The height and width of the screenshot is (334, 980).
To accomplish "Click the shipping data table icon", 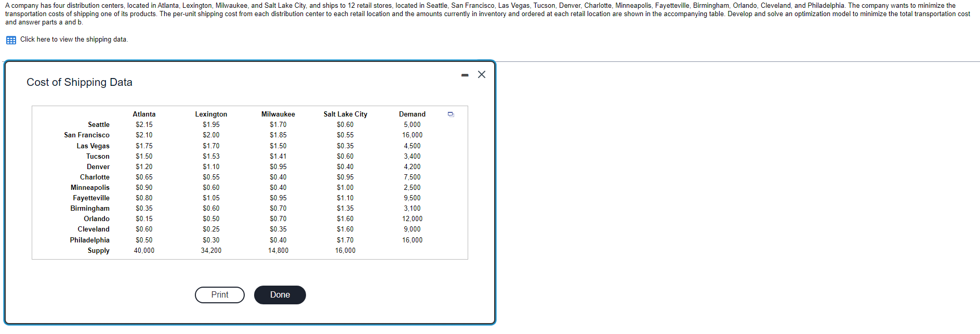I will pos(11,40).
